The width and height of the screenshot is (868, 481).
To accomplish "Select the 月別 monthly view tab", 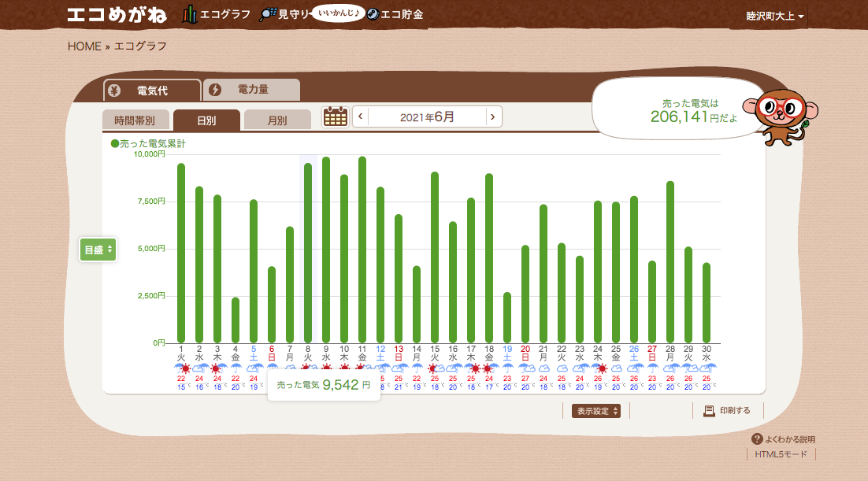I will [276, 120].
